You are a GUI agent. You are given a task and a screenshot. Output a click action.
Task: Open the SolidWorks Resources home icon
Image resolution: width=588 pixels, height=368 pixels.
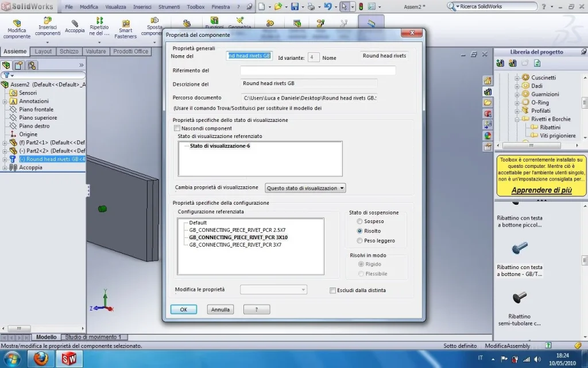(x=488, y=80)
